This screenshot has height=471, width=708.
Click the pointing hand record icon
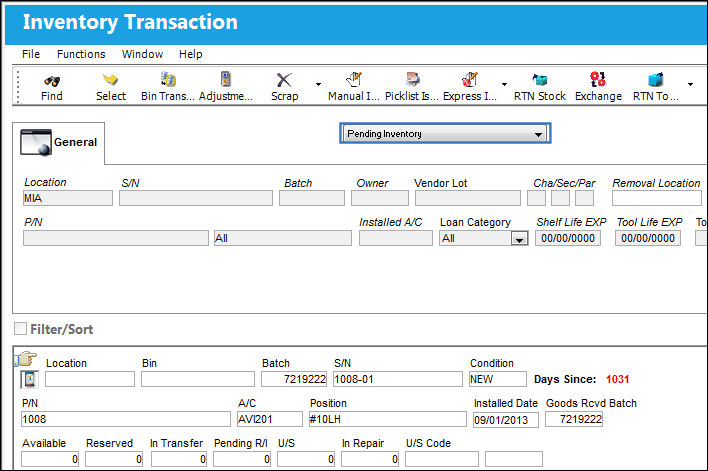(x=27, y=359)
